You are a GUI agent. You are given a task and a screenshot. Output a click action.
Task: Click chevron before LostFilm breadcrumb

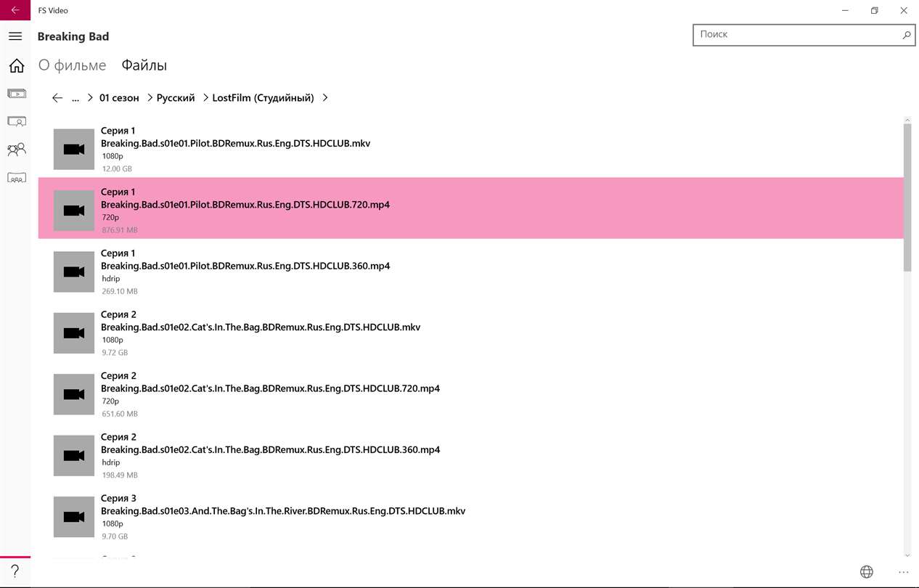205,98
